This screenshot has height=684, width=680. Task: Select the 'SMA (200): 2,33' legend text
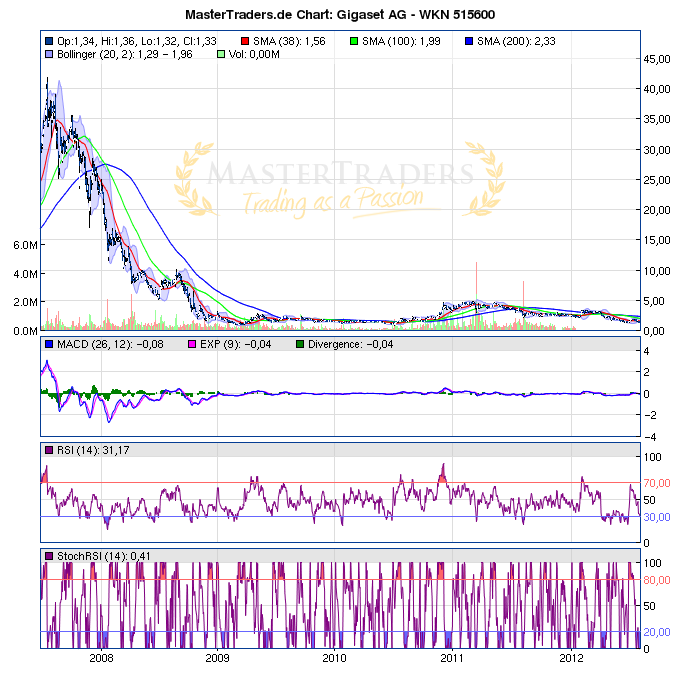pos(516,41)
